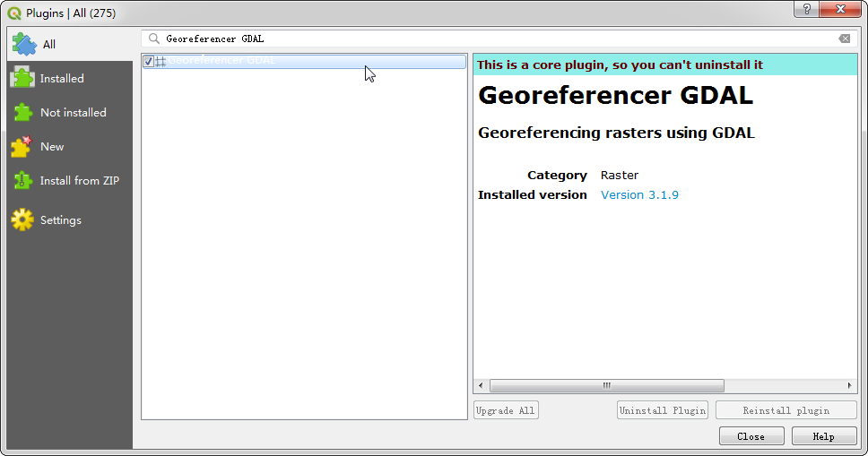Viewport: 868px width, 456px height.
Task: Click the Upgrade All button
Action: [x=506, y=410]
